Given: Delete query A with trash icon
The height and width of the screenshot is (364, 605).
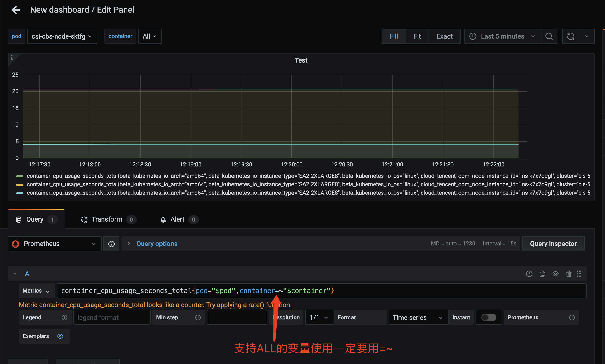Looking at the screenshot, I should pos(569,274).
